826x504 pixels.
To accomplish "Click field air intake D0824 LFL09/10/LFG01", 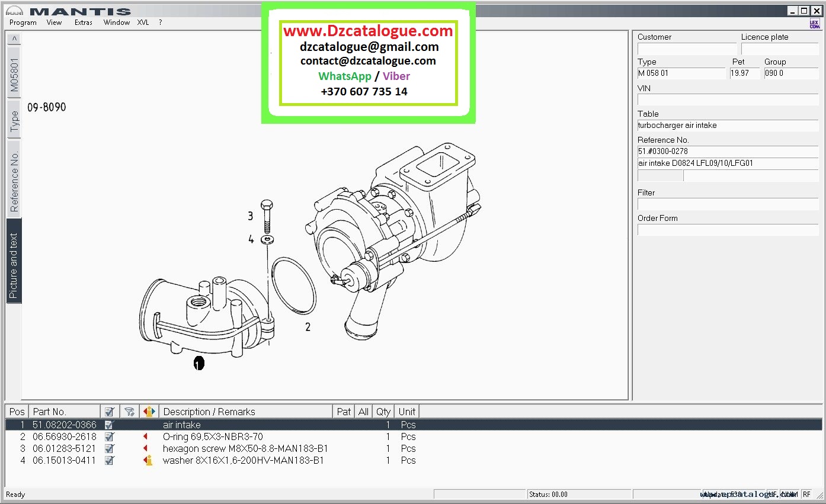I will click(x=728, y=163).
